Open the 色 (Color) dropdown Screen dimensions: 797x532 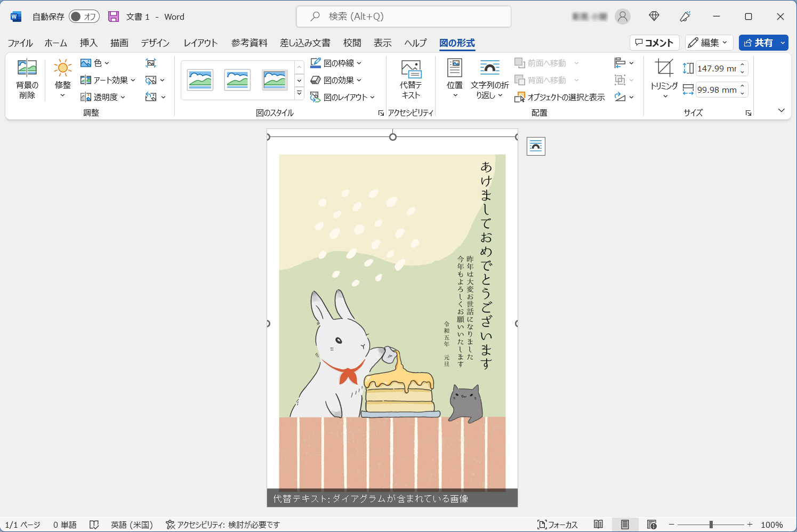(x=96, y=62)
